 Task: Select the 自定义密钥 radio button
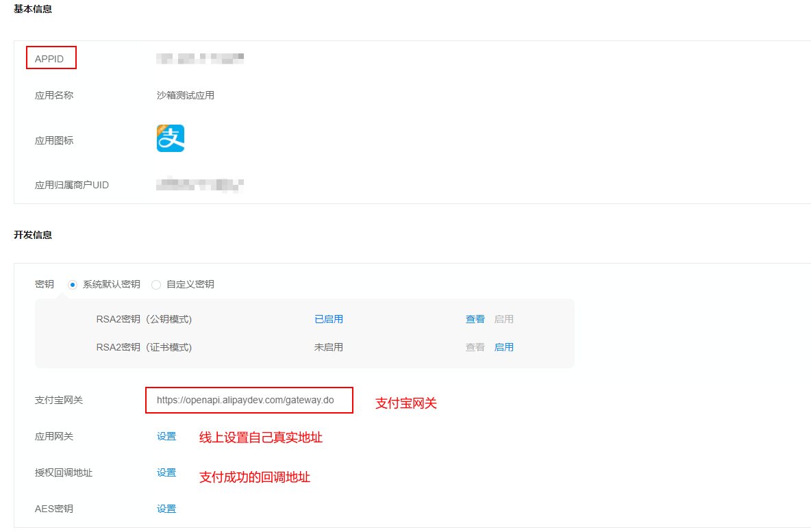[x=155, y=284]
